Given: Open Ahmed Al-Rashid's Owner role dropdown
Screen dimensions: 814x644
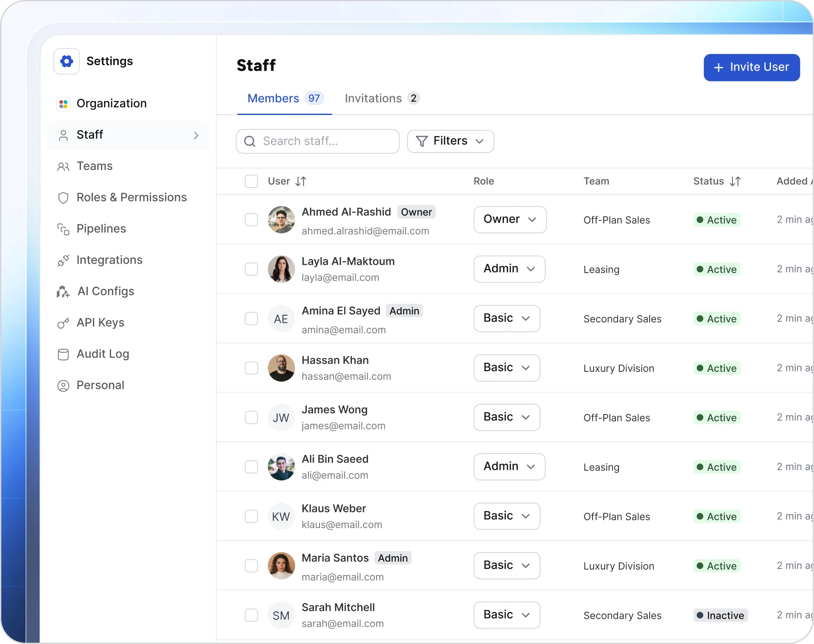Looking at the screenshot, I should click(510, 220).
